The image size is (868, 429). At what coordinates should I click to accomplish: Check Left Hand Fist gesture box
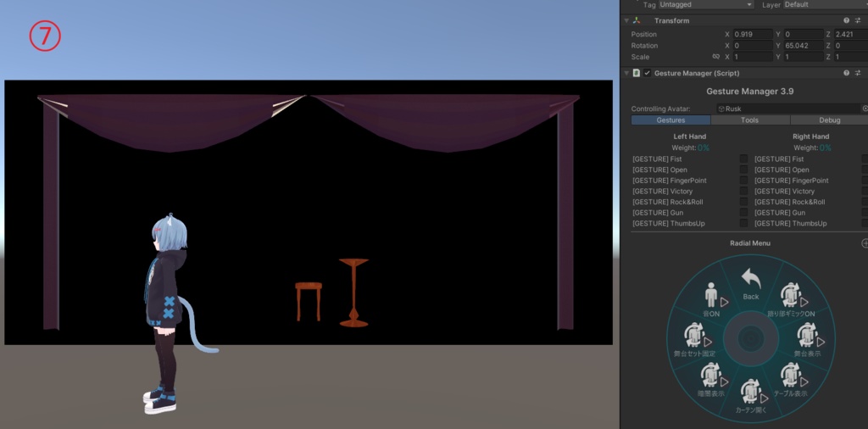[743, 159]
